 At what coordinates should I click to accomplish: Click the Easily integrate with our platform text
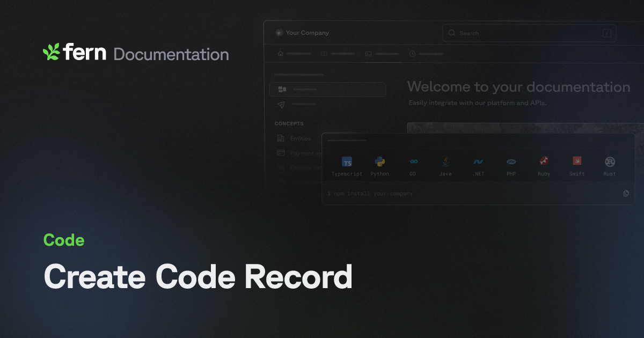477,103
